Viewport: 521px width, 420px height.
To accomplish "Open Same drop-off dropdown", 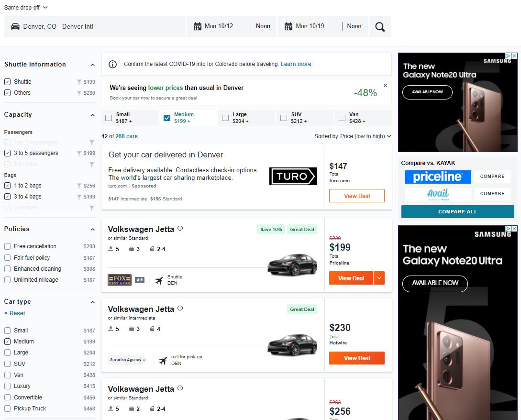I will pyautogui.click(x=26, y=7).
